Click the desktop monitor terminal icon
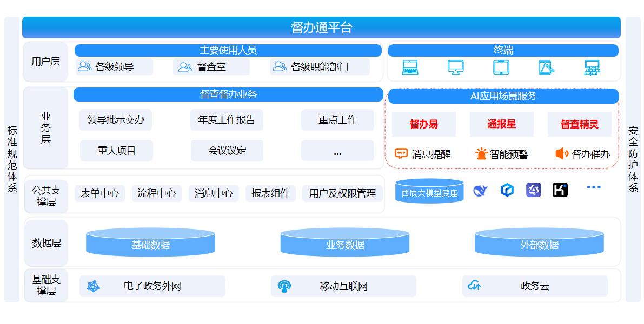This screenshot has height=324, width=644. 455,67
